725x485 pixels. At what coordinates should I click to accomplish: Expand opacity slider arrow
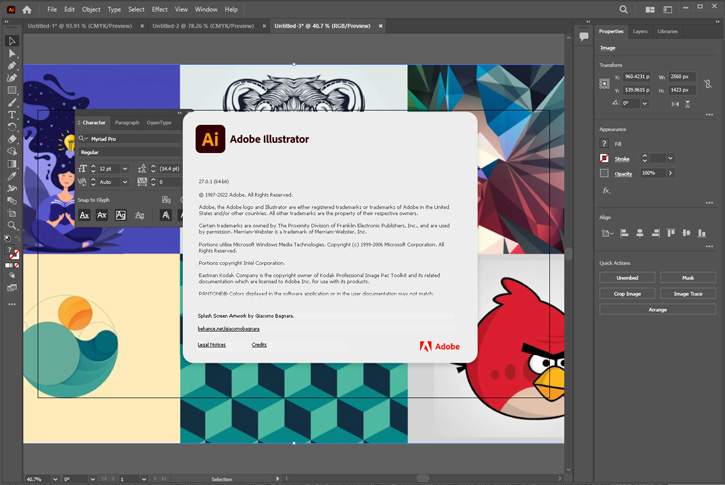[x=670, y=173]
